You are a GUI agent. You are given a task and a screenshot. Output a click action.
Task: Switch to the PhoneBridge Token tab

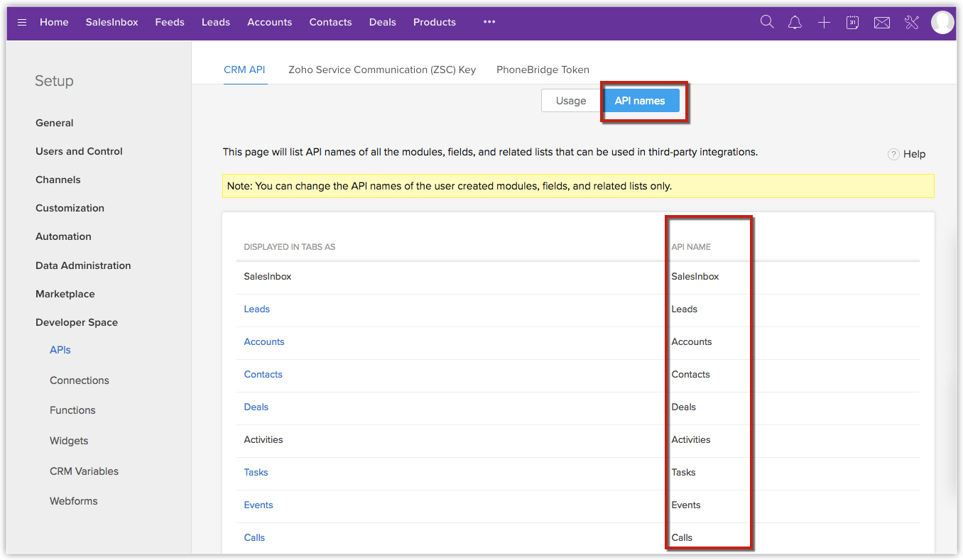(x=543, y=70)
